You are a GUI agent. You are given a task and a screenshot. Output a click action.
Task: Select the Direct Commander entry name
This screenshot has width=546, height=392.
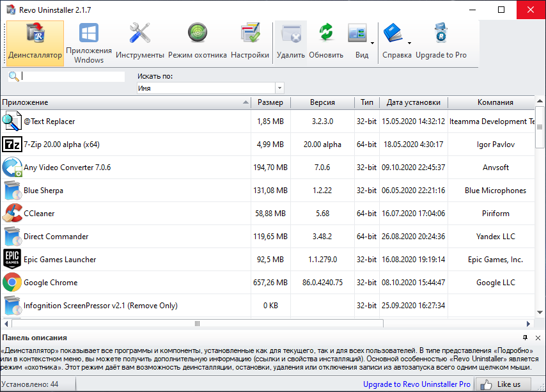56,237
